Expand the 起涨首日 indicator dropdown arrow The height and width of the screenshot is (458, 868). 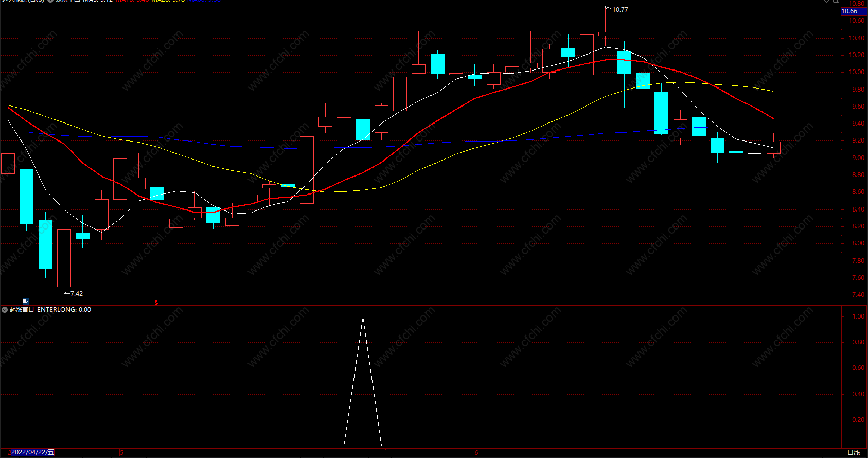pyautogui.click(x=5, y=310)
